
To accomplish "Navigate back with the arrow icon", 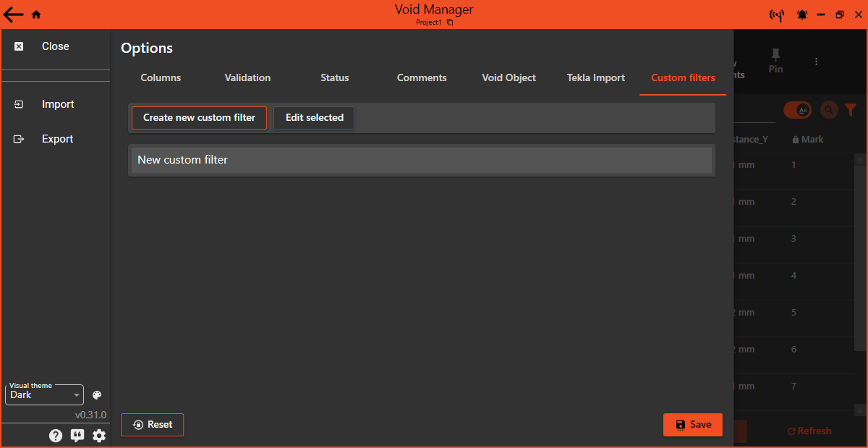I will 13,14.
